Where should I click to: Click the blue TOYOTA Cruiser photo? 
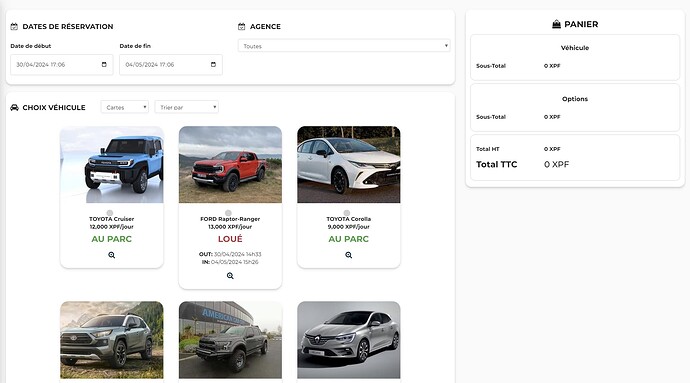pyautogui.click(x=112, y=165)
